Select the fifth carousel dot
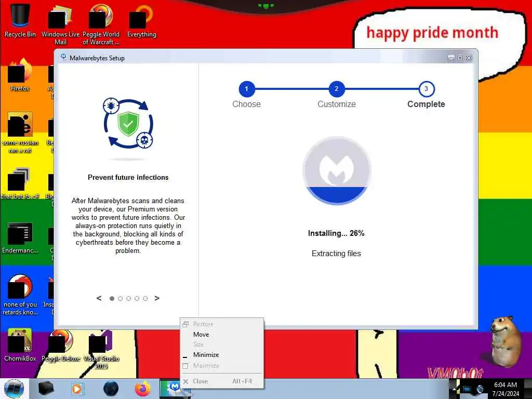This screenshot has height=399, width=532. point(145,299)
